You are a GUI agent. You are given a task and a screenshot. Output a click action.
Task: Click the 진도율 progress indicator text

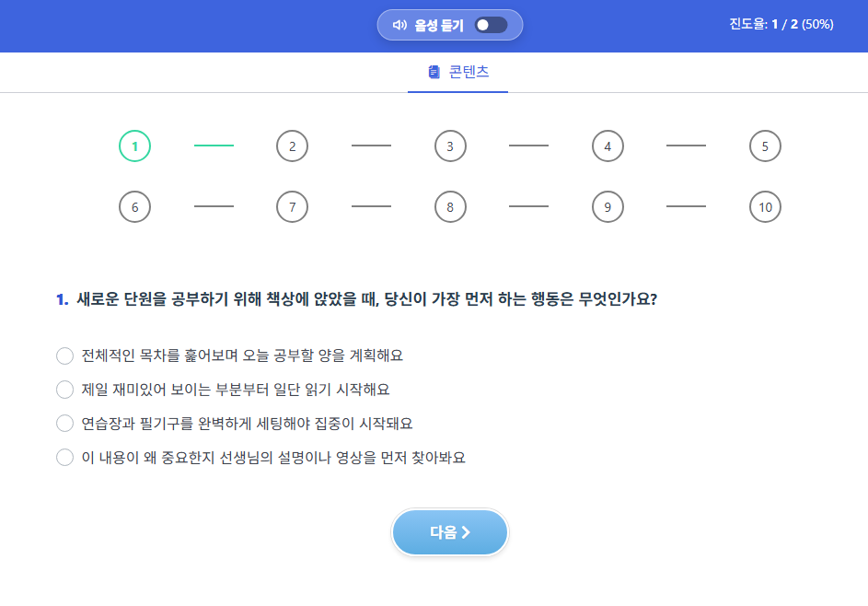pos(781,24)
